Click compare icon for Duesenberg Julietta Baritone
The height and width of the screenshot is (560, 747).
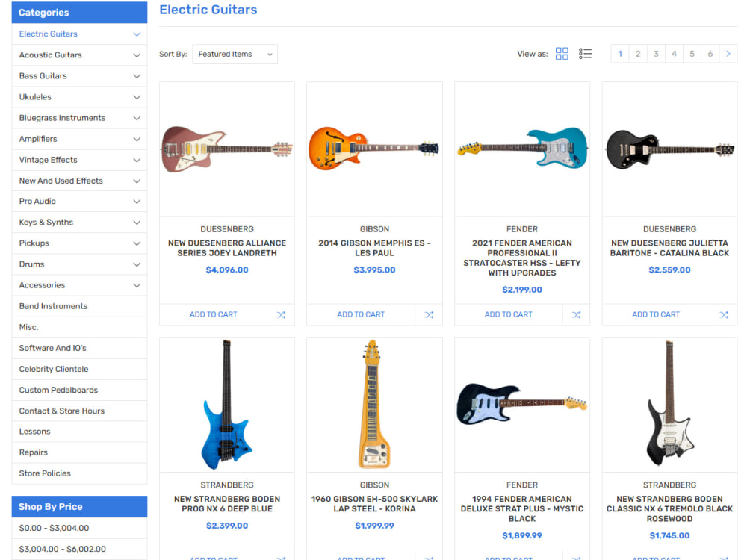point(724,315)
